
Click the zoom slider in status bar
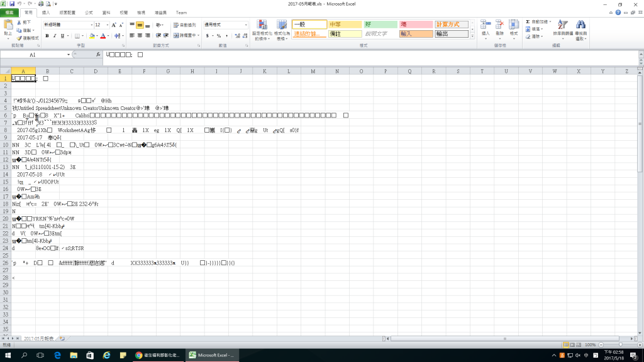(620, 344)
